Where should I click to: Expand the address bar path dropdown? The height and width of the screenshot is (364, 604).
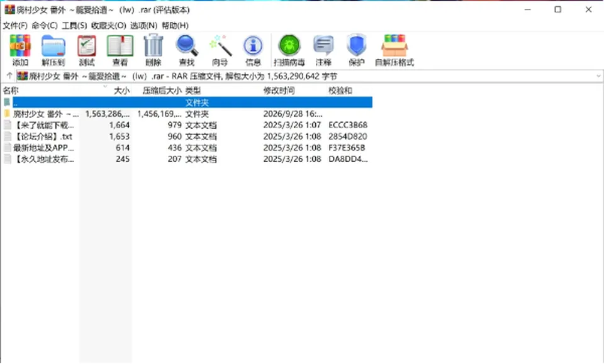pyautogui.click(x=598, y=76)
